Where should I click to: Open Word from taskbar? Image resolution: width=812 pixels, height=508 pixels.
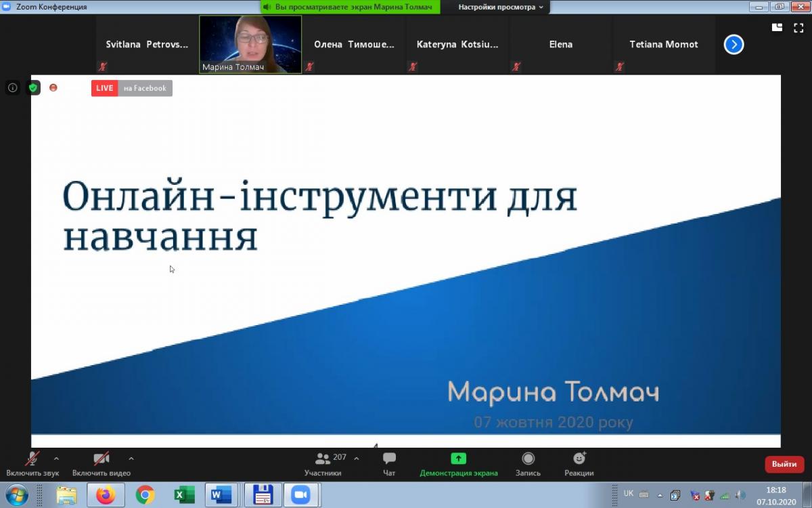221,495
